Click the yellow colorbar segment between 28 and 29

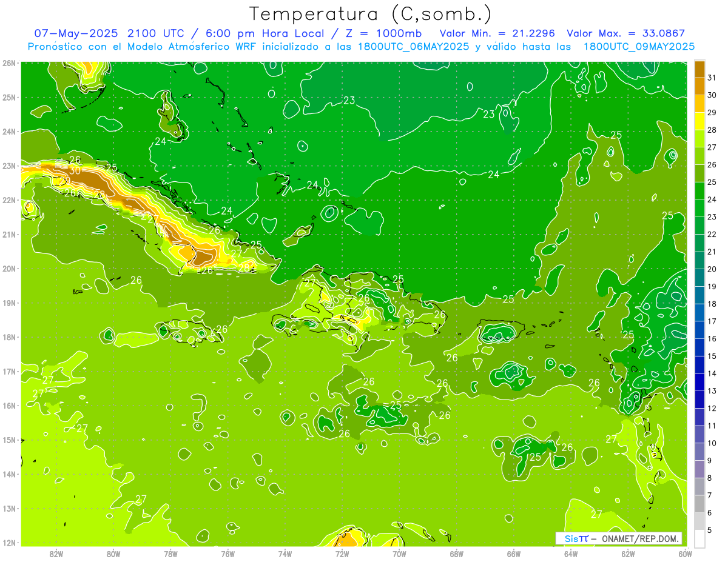tap(699, 121)
